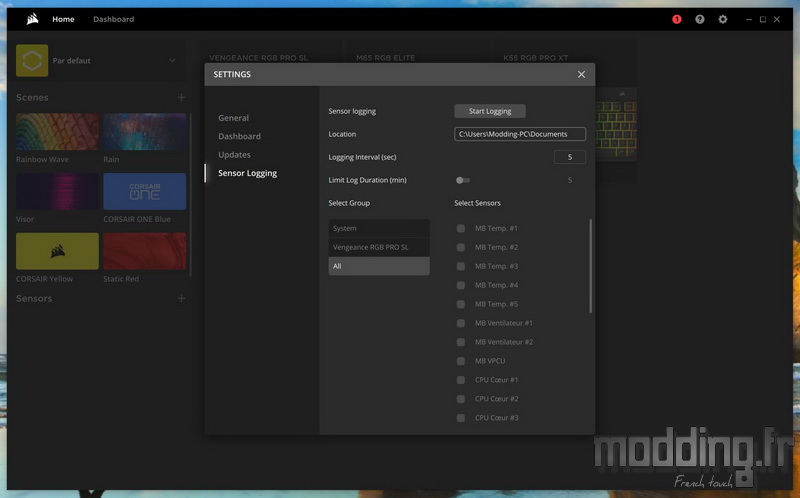Check the MB Temp. #4 sensor
Viewport: 800px width, 498px height.
(x=461, y=285)
